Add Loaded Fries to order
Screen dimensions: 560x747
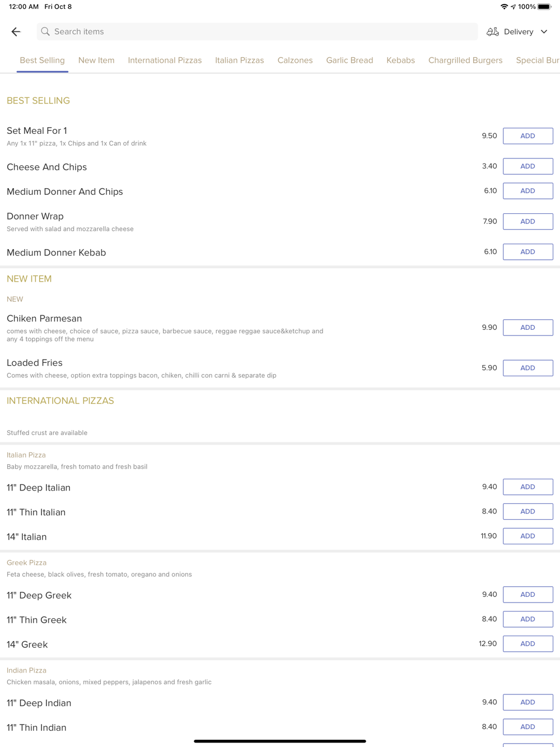coord(528,368)
